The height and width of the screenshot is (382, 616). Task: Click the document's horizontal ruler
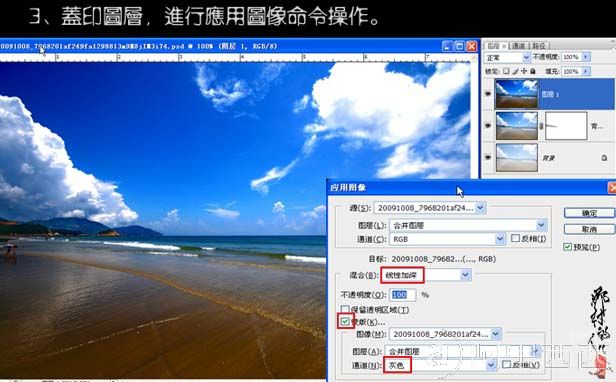(x=236, y=57)
